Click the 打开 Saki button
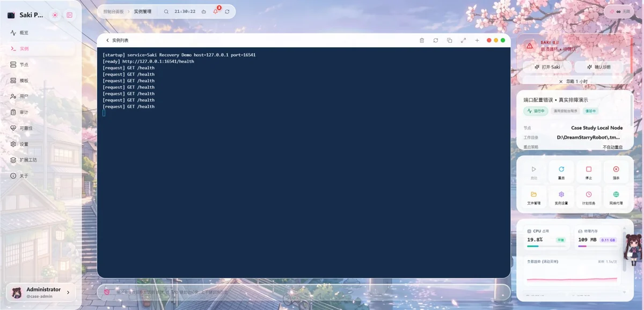644x310 pixels. [547, 67]
